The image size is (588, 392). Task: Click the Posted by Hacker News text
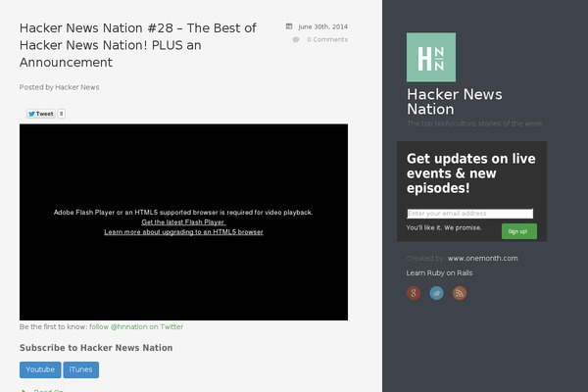(x=59, y=87)
